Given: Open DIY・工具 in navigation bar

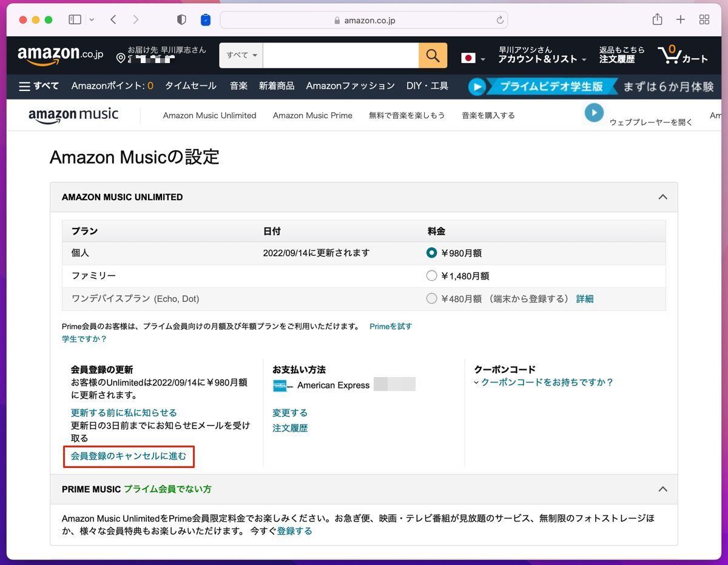Looking at the screenshot, I should 427,86.
